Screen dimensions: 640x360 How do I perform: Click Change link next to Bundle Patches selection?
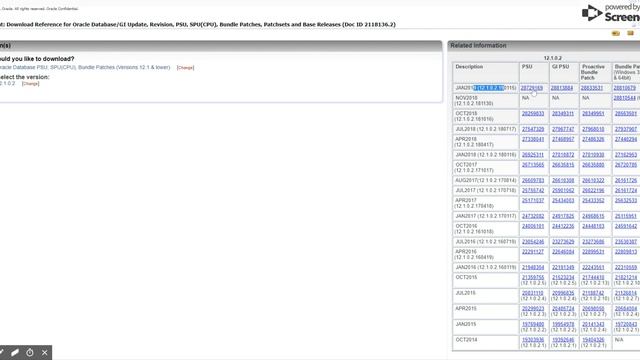(185, 68)
